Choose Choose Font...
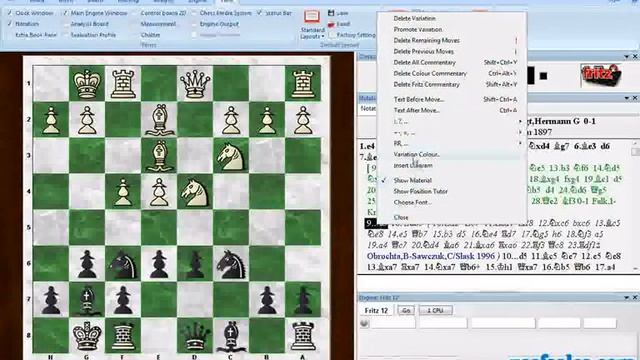Image resolution: width=640 pixels, height=360 pixels. point(413,202)
